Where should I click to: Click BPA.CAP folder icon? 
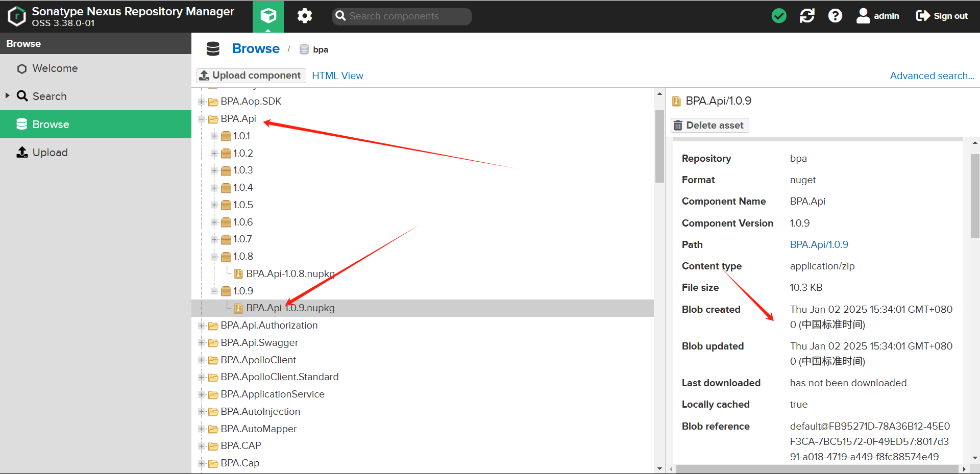[x=213, y=446]
